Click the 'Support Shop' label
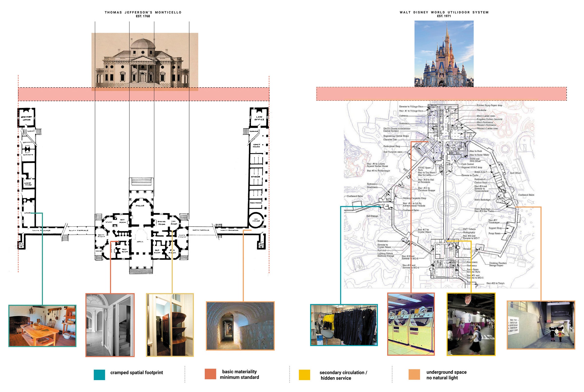Image resolution: width=584 pixels, height=392 pixels. 495,228
